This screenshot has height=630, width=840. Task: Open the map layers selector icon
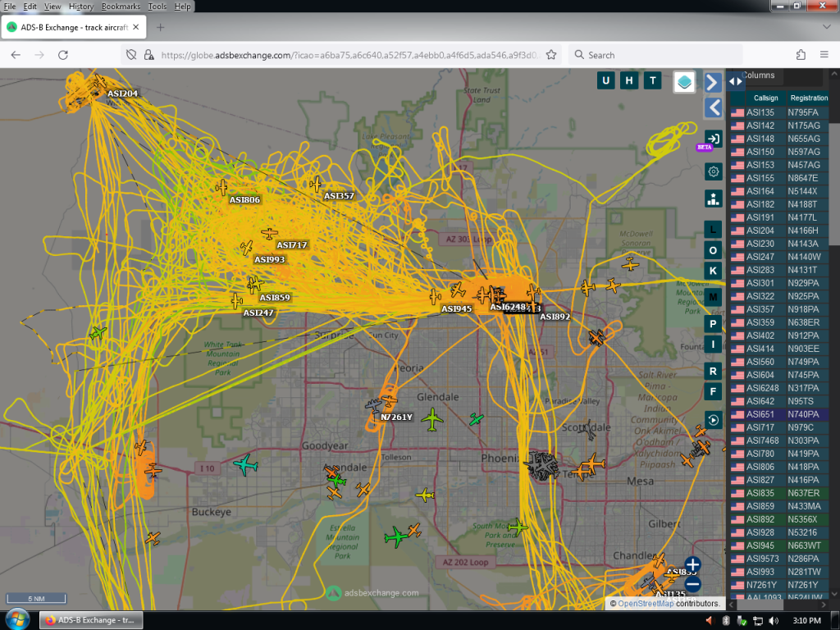click(684, 82)
